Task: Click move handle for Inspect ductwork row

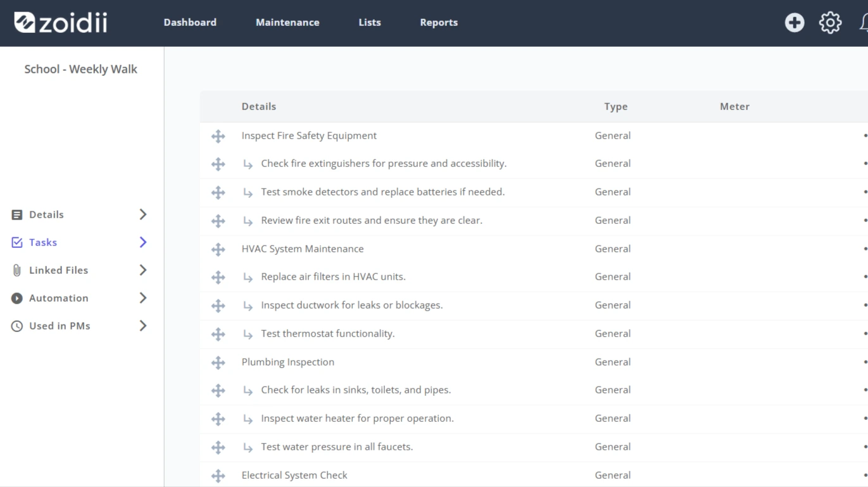Action: point(218,305)
